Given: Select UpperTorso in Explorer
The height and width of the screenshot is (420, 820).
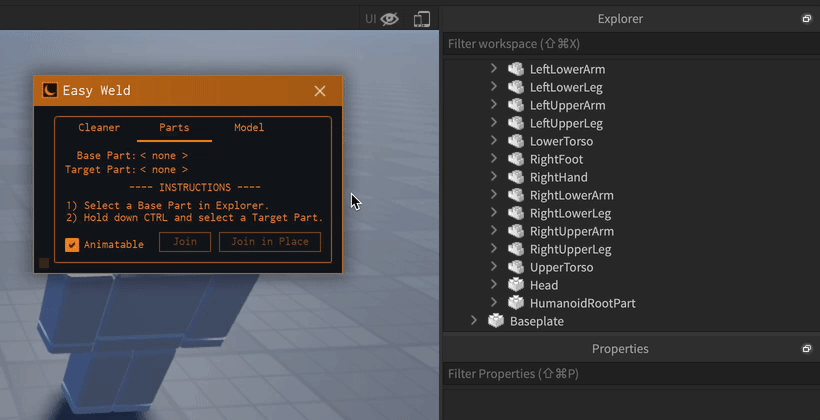Looking at the screenshot, I should tap(561, 268).
